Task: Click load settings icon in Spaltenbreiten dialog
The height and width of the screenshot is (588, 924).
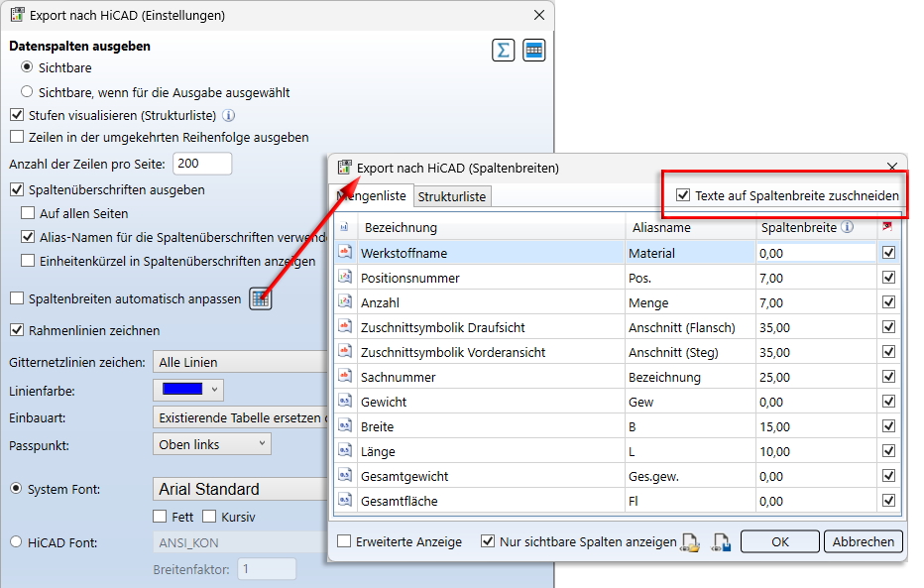Action: point(691,542)
